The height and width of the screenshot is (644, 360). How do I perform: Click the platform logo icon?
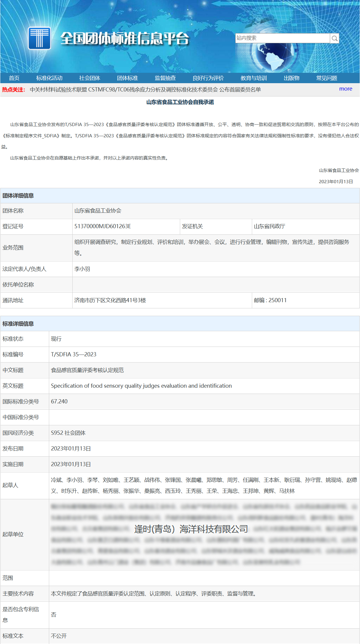click(39, 38)
